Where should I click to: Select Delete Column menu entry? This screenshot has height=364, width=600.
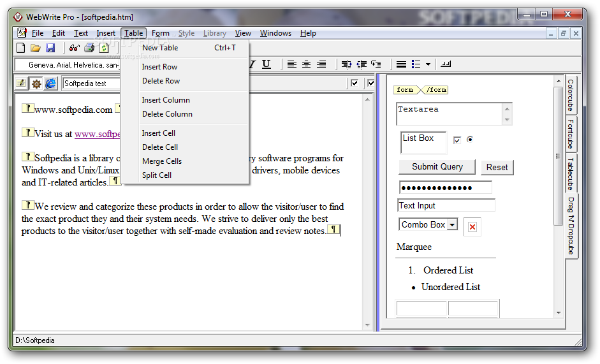[x=185, y=114]
